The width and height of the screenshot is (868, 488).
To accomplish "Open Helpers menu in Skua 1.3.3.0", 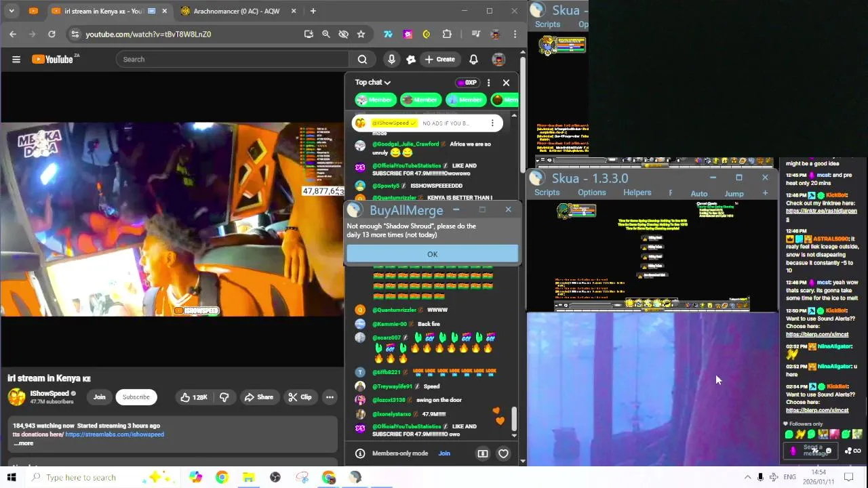I will coord(637,192).
